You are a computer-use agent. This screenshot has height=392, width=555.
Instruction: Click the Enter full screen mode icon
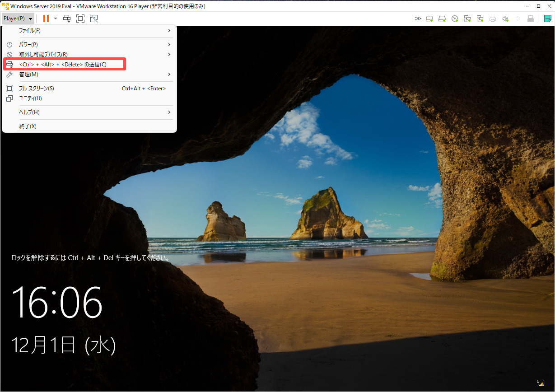[80, 19]
